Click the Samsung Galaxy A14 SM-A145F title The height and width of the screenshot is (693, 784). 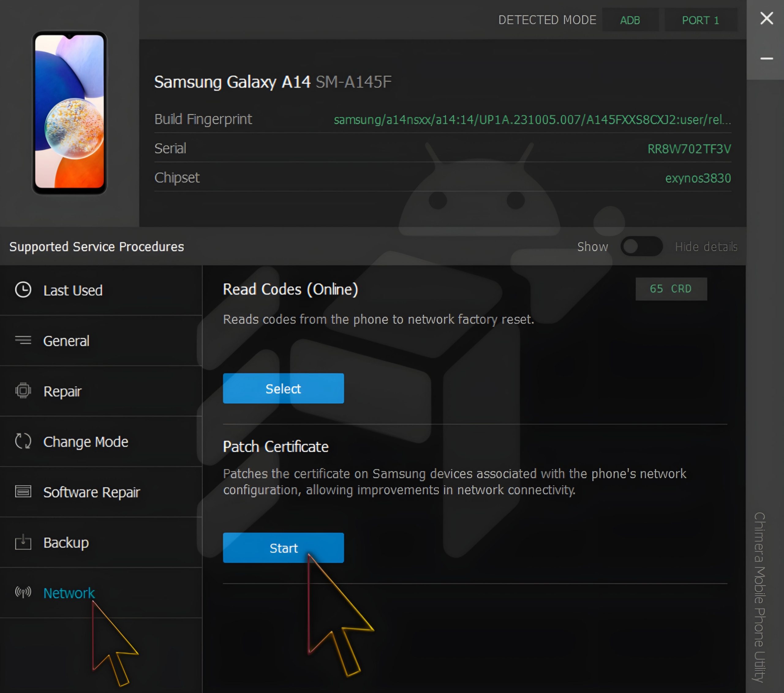[273, 82]
